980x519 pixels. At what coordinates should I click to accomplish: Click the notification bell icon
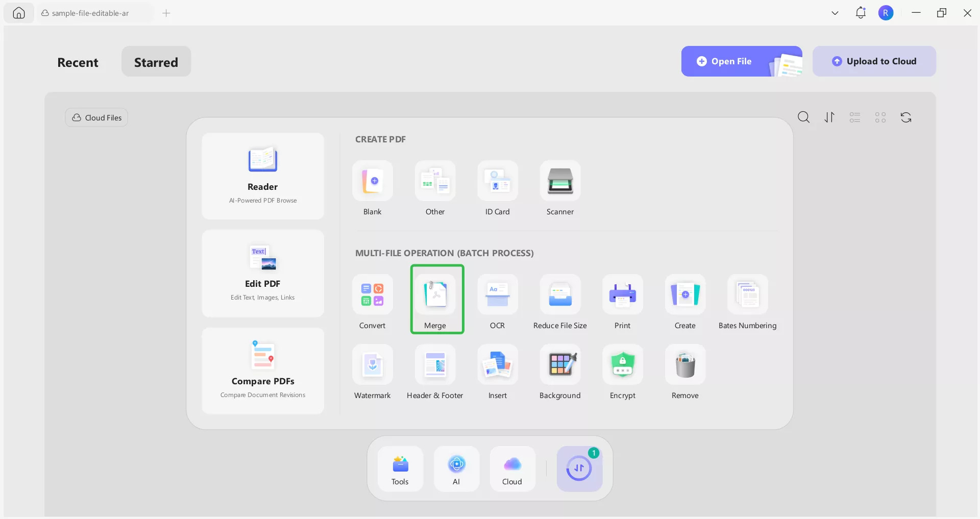[861, 13]
